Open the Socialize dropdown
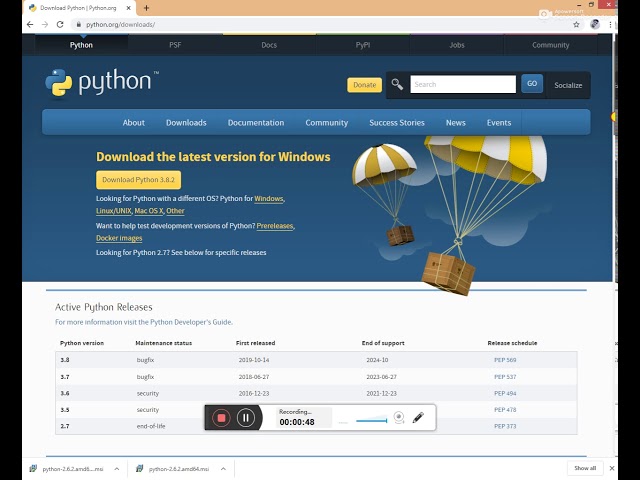Viewport: 640px width, 480px height. click(568, 85)
